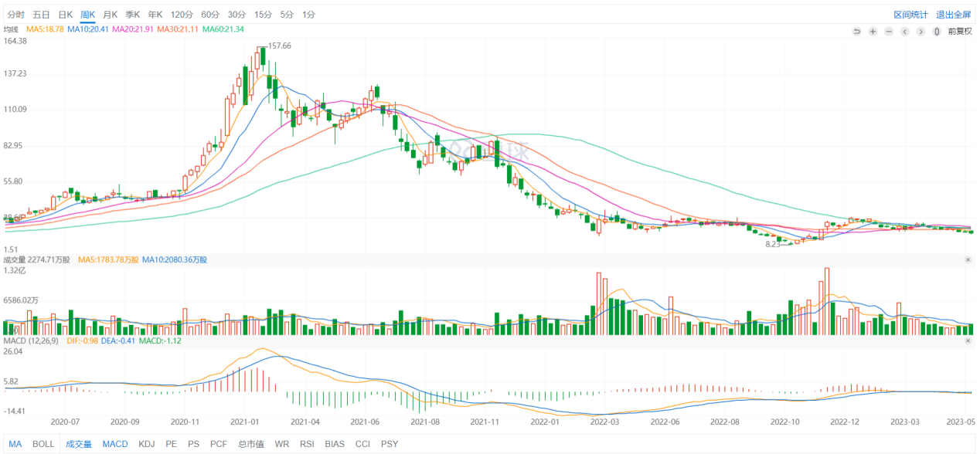Close the MACD sub-chart panel

968,340
